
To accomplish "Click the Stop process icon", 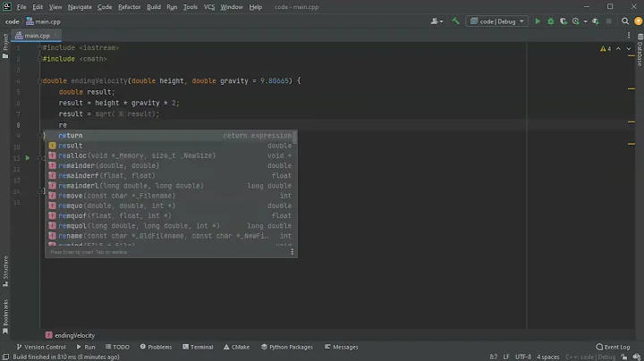I will click(609, 21).
